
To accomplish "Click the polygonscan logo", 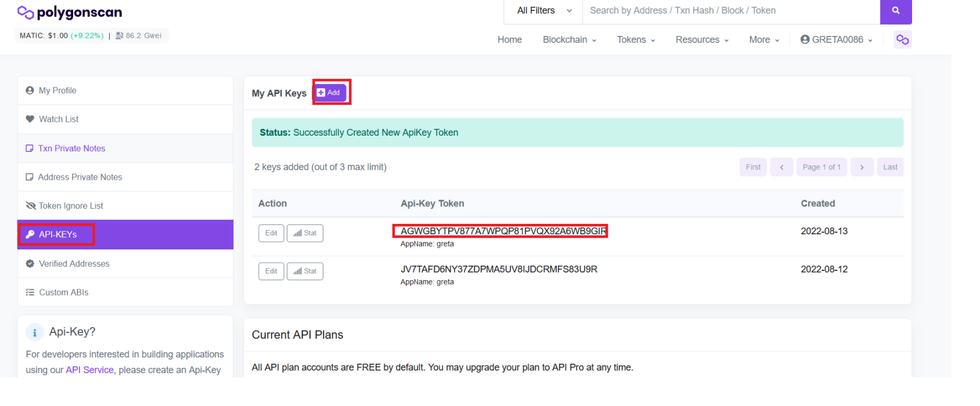I will pyautogui.click(x=70, y=12).
